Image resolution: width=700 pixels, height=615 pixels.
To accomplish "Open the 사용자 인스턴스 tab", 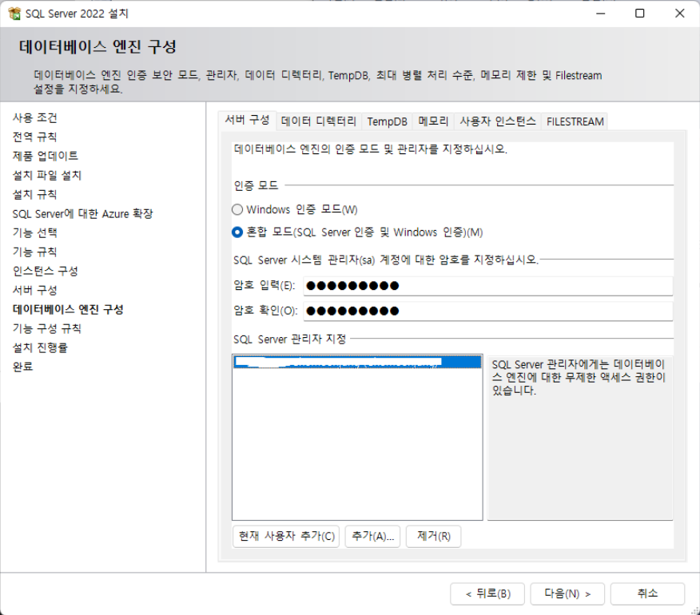I will click(497, 121).
